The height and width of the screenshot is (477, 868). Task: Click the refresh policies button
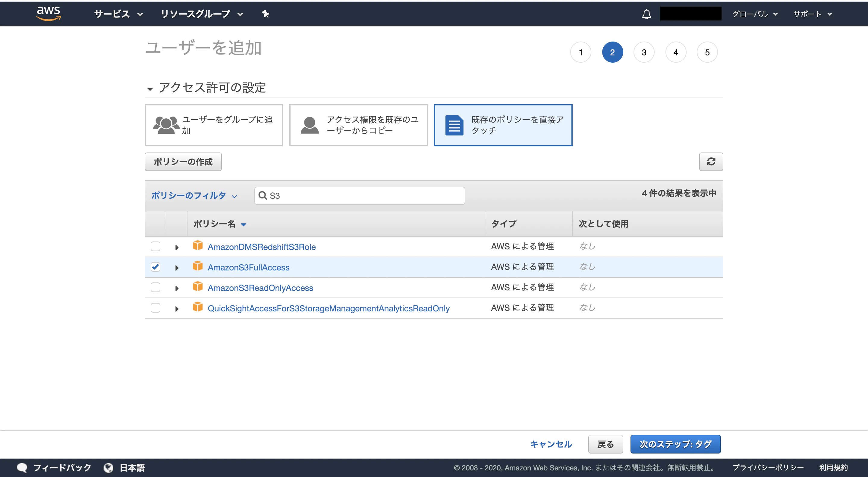coord(711,162)
